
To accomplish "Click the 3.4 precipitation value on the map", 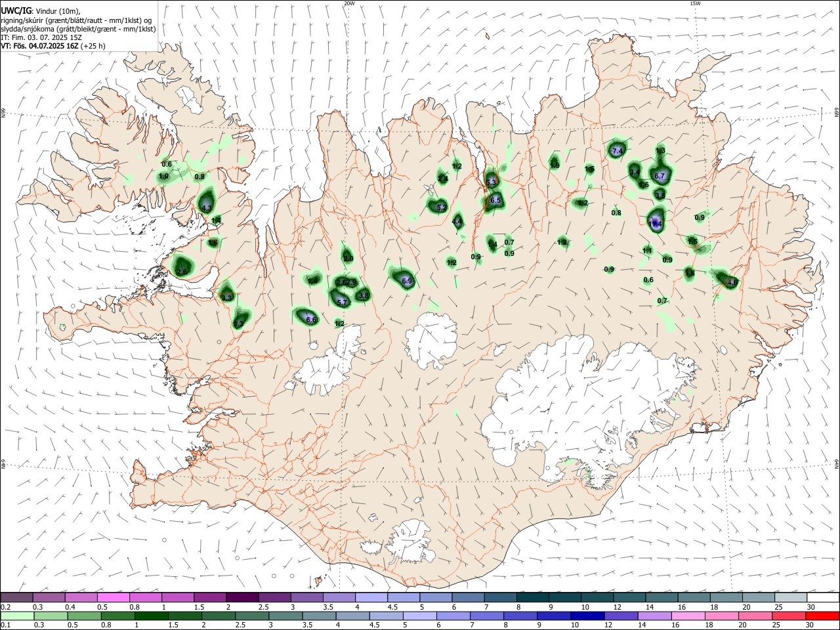I will [x=635, y=172].
